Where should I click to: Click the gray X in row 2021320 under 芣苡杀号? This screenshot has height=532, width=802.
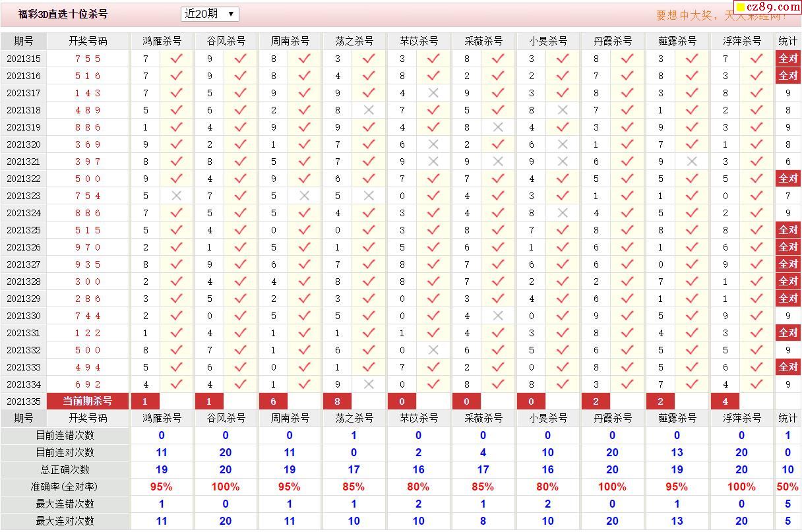click(433, 144)
